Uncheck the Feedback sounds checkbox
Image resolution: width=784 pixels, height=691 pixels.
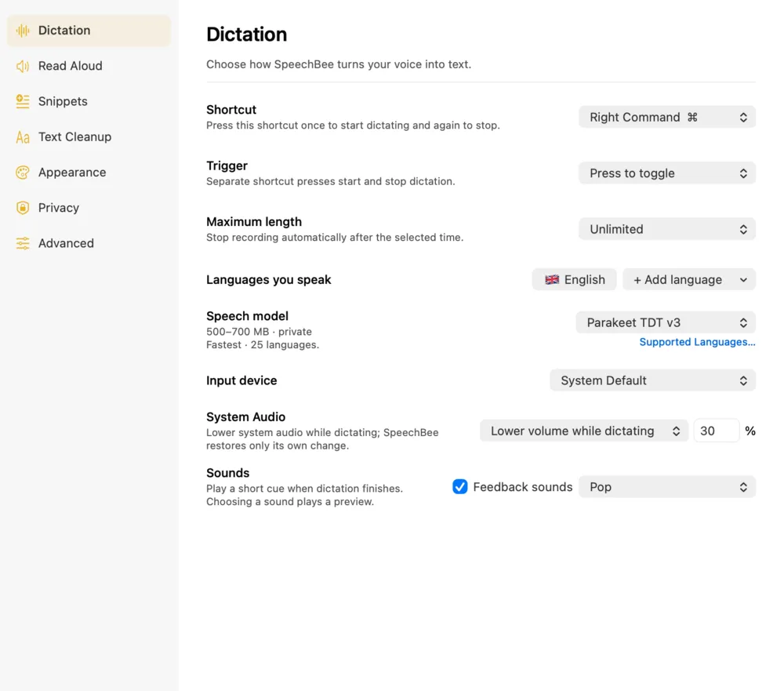[460, 487]
